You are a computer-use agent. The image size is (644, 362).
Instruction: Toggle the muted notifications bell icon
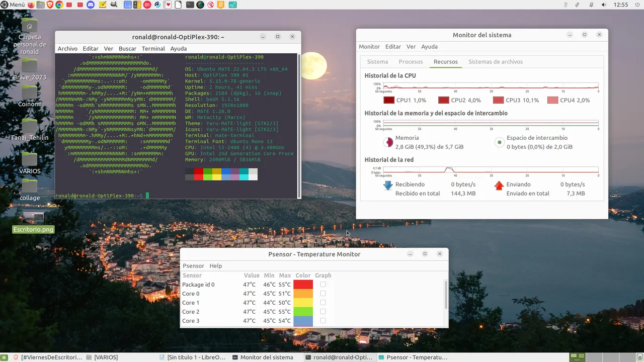591,5
